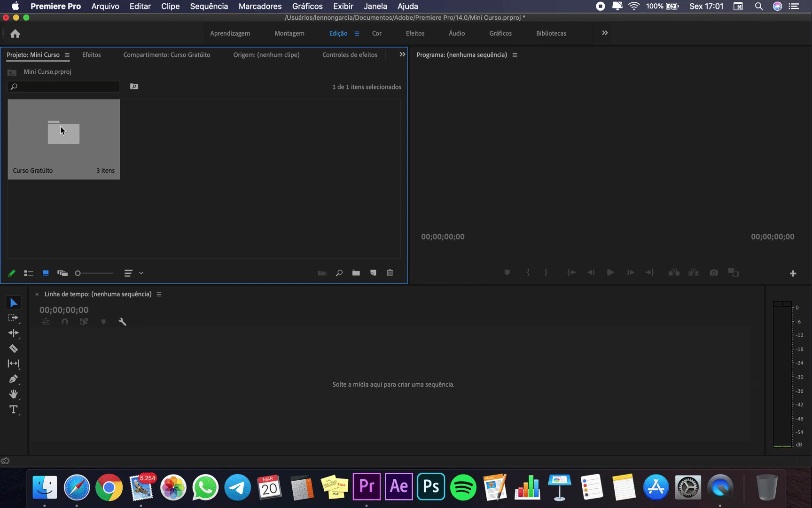Expand hidden workspaces with the double chevron
This screenshot has height=508, width=812.
(x=605, y=33)
